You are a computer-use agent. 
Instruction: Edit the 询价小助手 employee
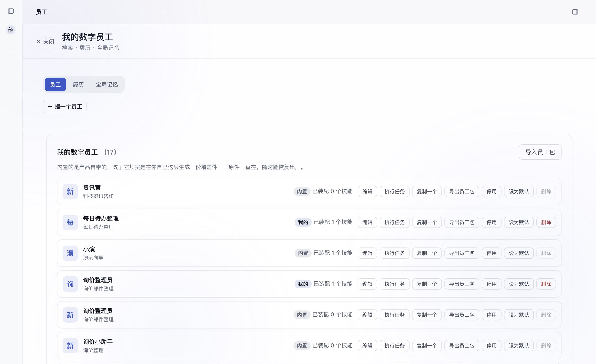367,346
